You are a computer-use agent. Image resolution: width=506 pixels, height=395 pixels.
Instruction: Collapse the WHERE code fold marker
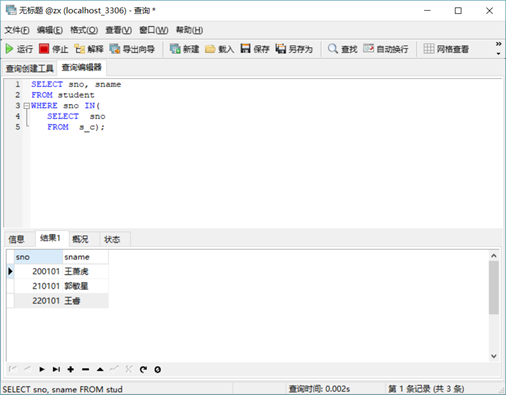[26, 106]
